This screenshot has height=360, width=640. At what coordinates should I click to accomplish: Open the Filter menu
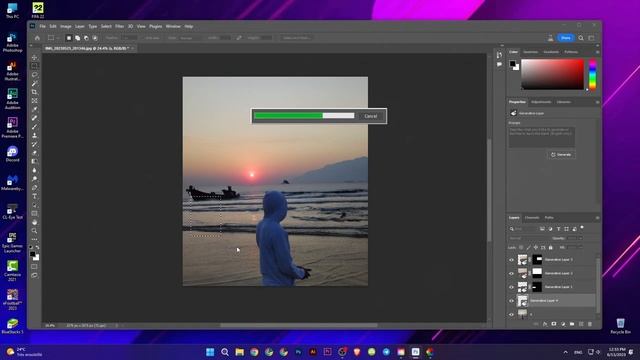click(119, 26)
